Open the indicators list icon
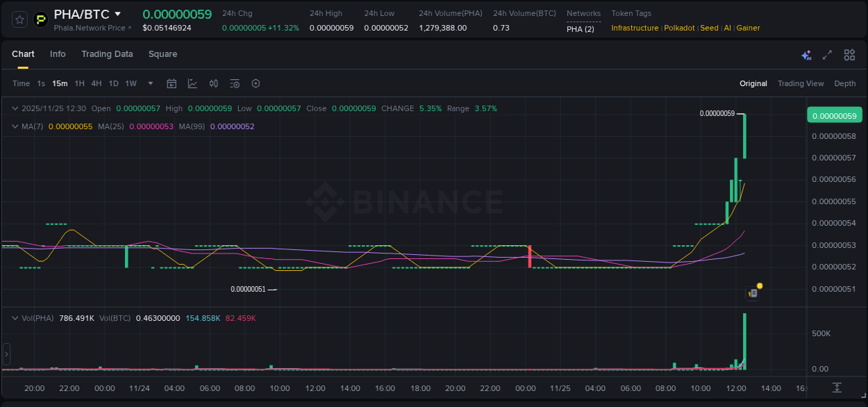This screenshot has width=868, height=407. pyautogui.click(x=234, y=83)
